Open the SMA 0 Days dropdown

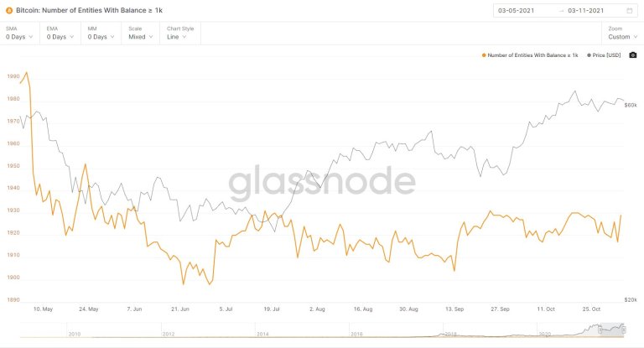coord(19,34)
